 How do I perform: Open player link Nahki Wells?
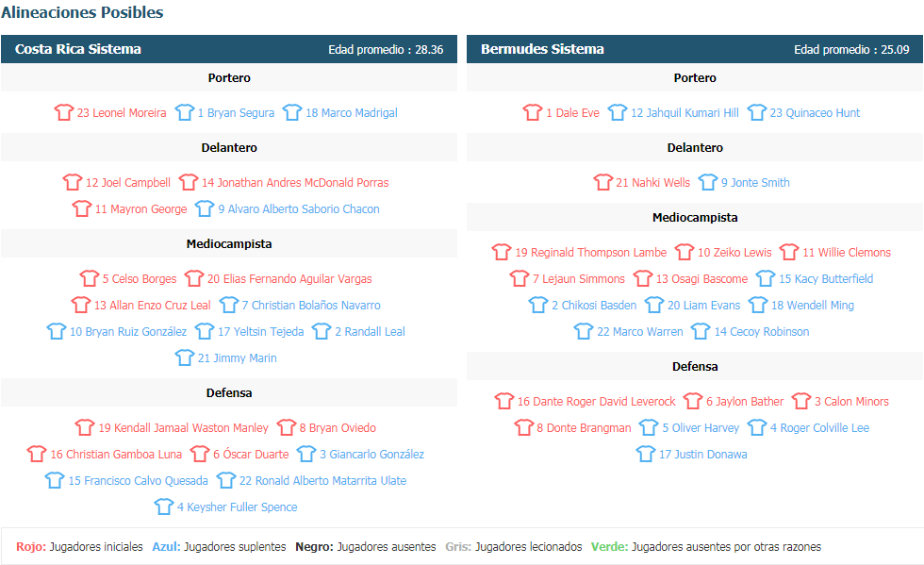click(652, 182)
